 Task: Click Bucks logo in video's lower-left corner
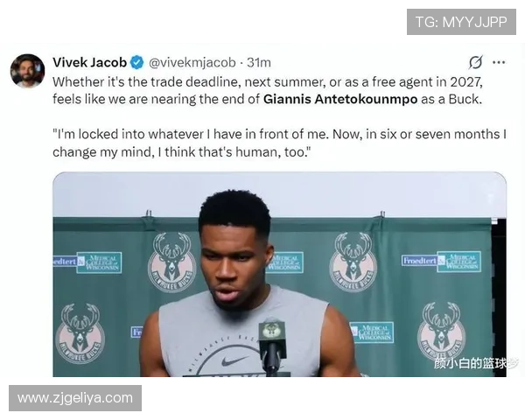point(80,333)
